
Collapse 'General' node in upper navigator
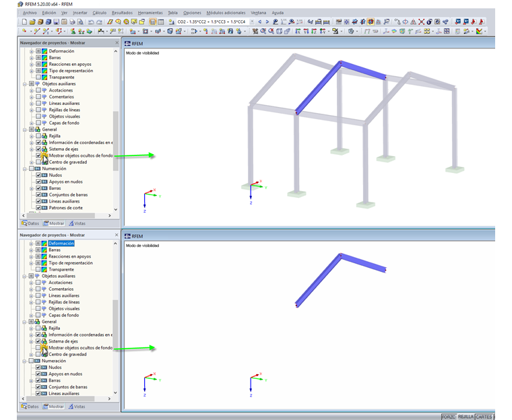pyautogui.click(x=25, y=129)
